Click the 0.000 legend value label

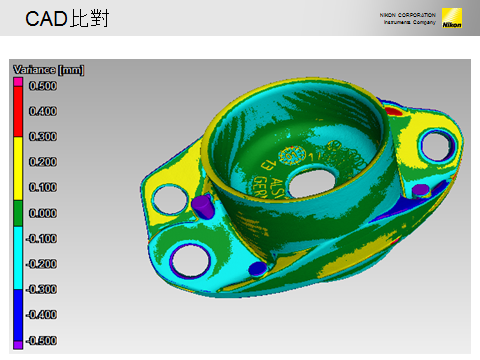[43, 213]
